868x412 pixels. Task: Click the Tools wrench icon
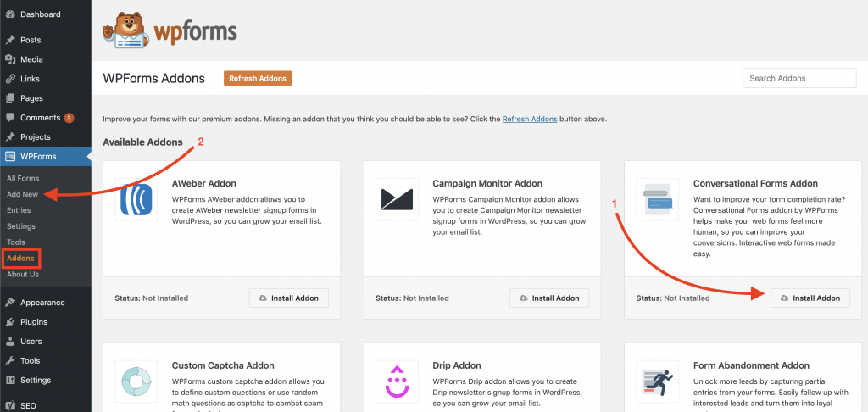10,360
